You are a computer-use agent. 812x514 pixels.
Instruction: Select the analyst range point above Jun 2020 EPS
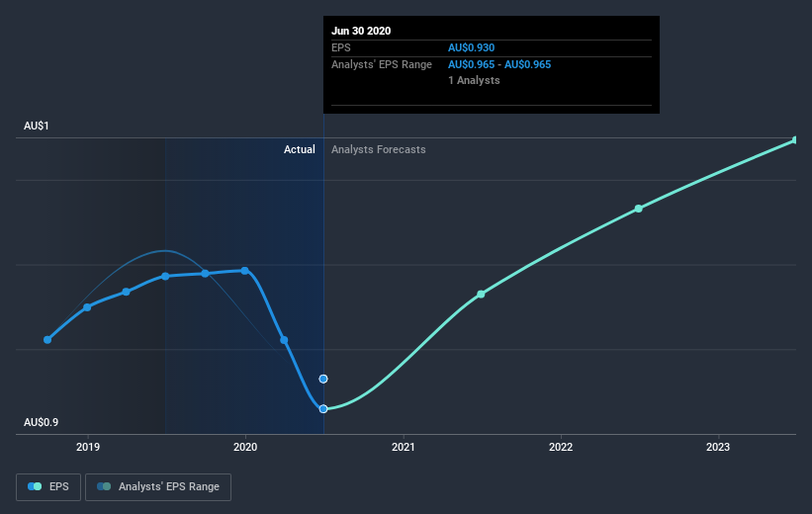323,379
